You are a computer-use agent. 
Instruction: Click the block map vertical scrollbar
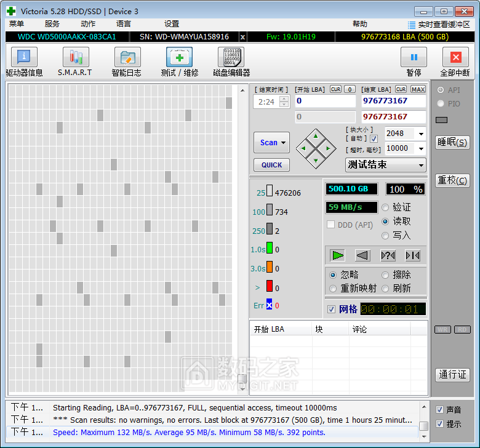(242, 241)
